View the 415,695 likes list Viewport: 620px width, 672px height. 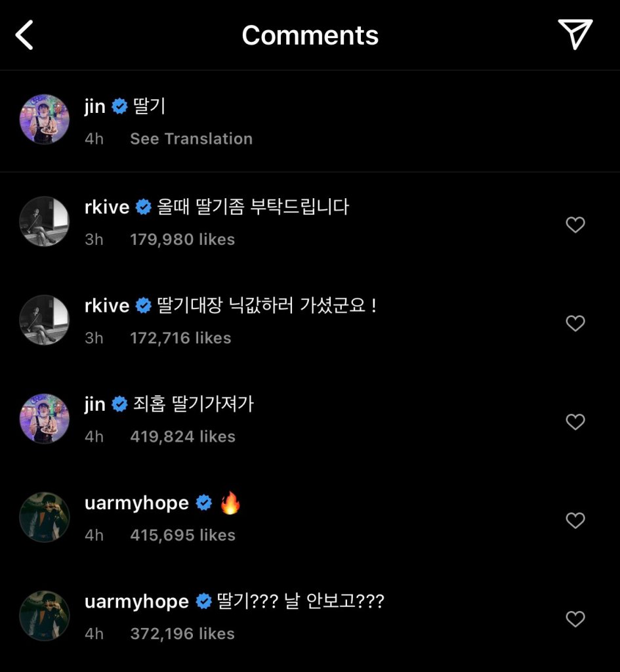point(182,535)
